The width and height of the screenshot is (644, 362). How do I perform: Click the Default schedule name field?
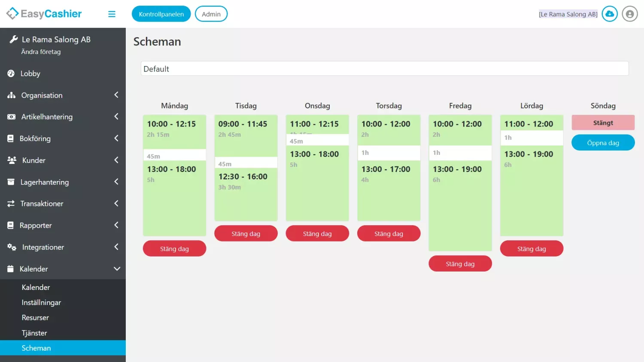[385, 69]
